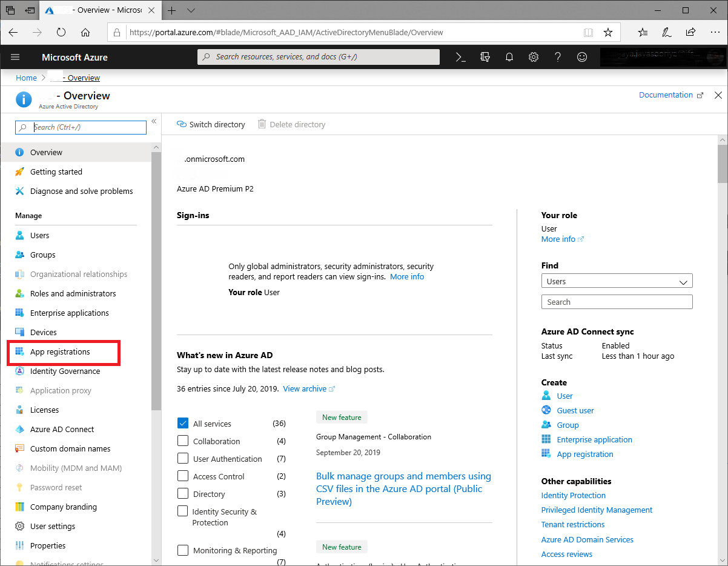
Task: Send feedback with the smiley icon
Action: 582,57
